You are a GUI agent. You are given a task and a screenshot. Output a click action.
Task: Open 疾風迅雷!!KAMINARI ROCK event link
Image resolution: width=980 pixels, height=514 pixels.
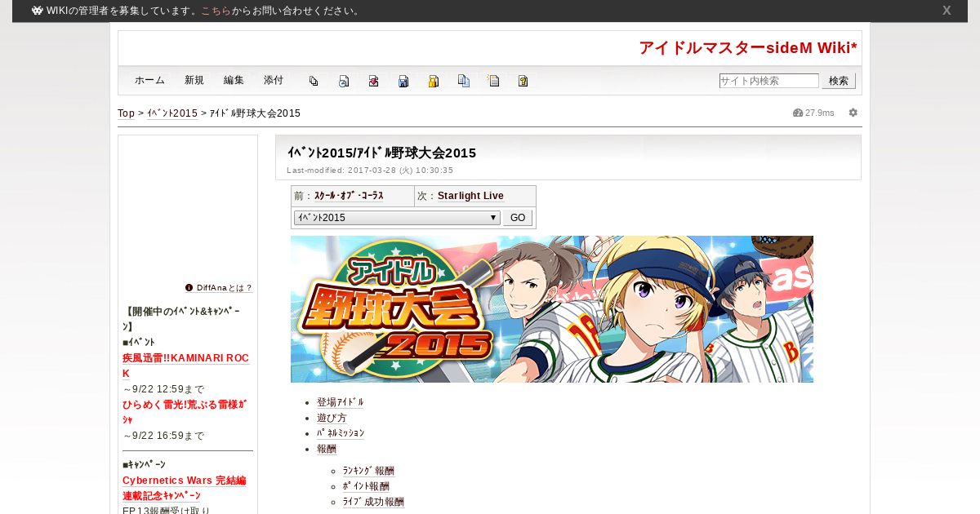(185, 366)
